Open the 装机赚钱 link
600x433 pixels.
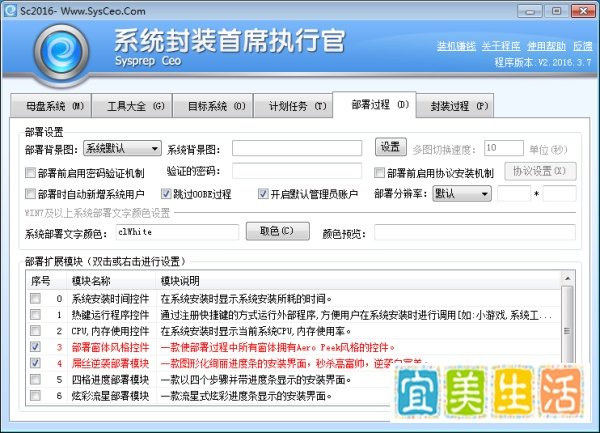(x=457, y=46)
